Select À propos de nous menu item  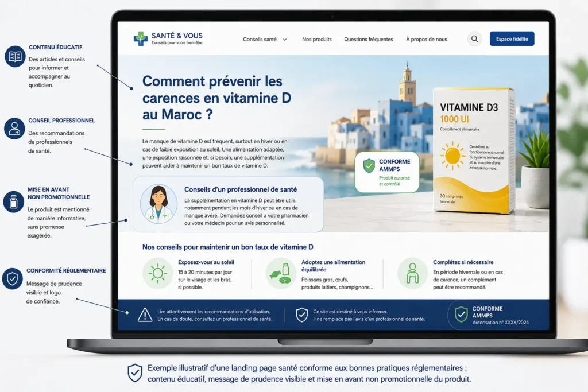tap(427, 40)
